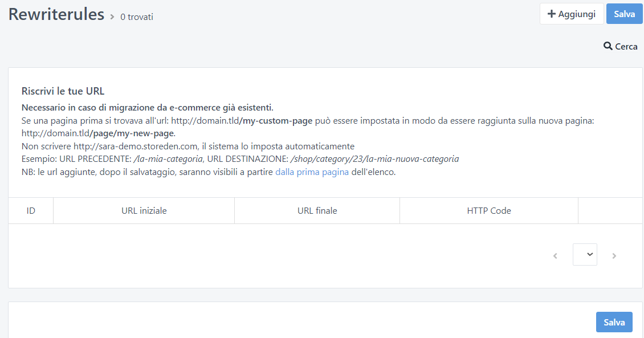This screenshot has width=644, height=338.
Task: Click the "Riscrivi le tue URL" heading
Action: (63, 91)
